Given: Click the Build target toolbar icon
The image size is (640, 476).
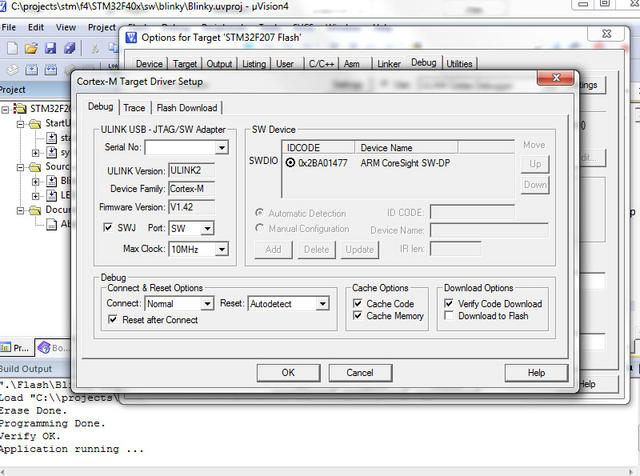Looking at the screenshot, I should [31, 70].
